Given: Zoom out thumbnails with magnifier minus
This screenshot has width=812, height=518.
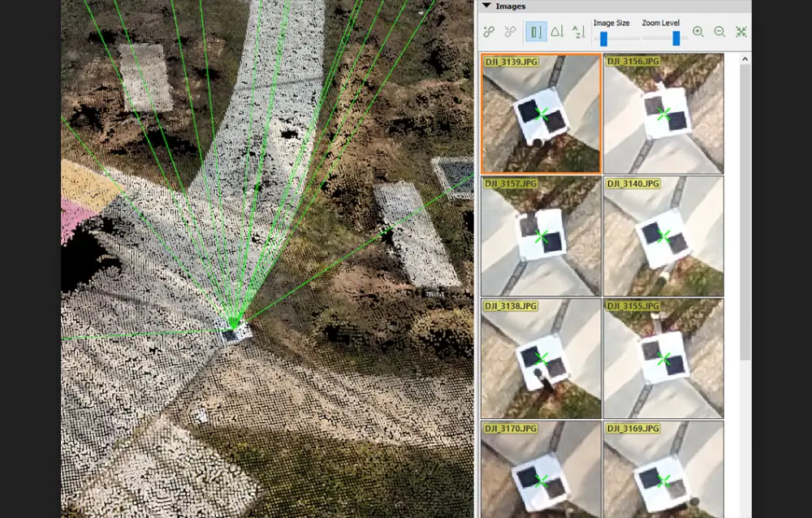Looking at the screenshot, I should (x=719, y=32).
